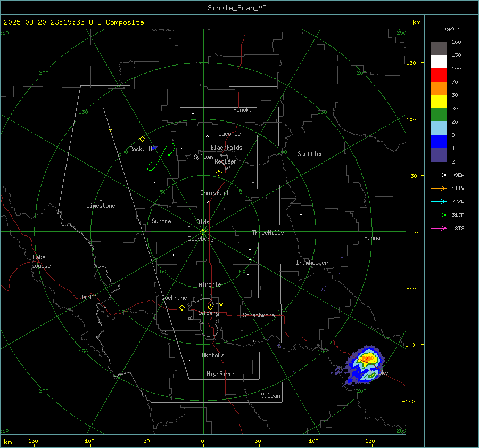This screenshot has width=479, height=448.
Task: Click the 31JP legend label
Action: coord(458,215)
